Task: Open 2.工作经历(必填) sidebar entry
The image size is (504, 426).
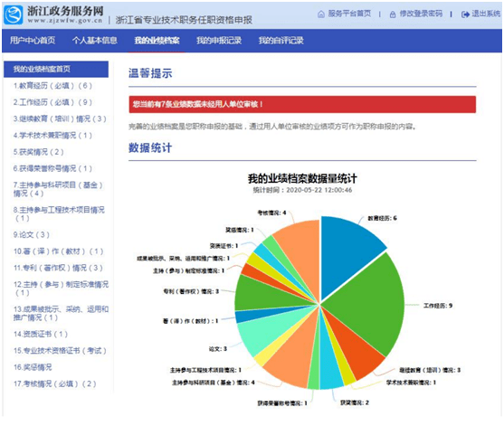Action: 52,102
